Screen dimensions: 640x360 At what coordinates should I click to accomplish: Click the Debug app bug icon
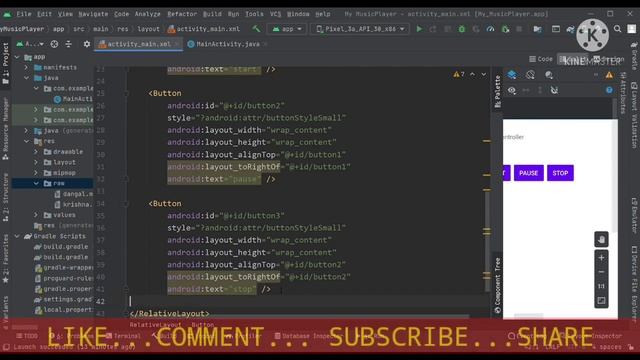tap(462, 29)
